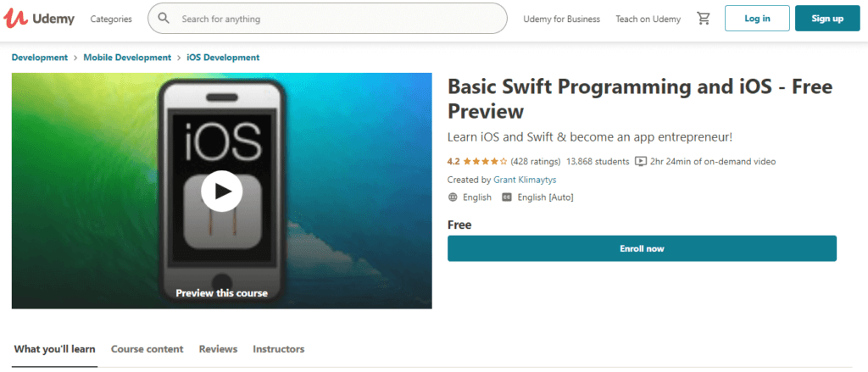Click the course title heading
Screen dimensions: 868x372
(x=640, y=99)
